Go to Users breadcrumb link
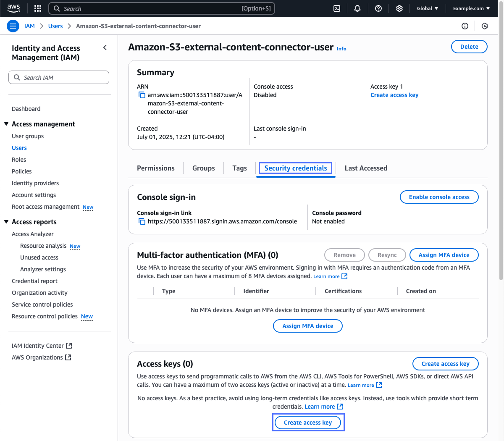 point(55,26)
